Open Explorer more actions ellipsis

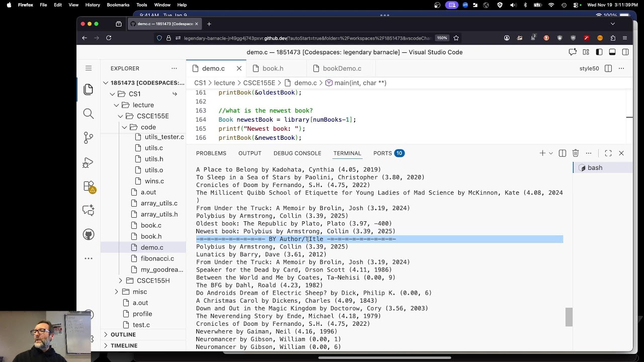(174, 68)
